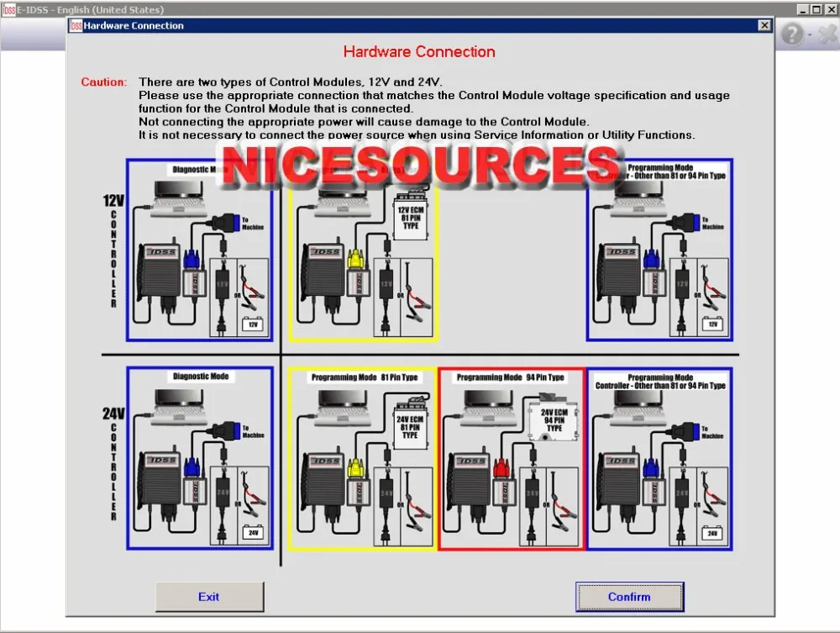Select 12V Programming Mode 81 Pin diagram
This screenshot has width=840, height=633.
pos(363,250)
